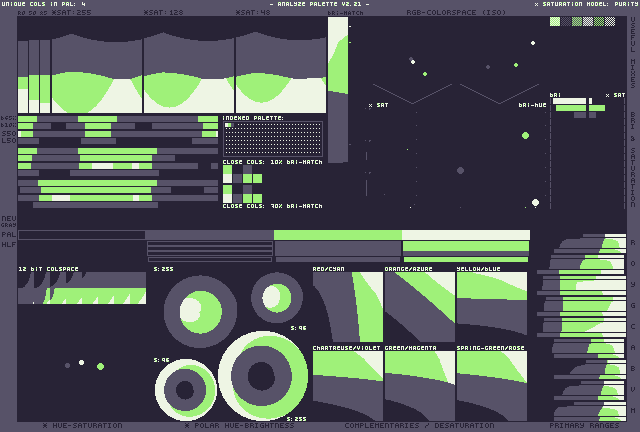Select the gray segment of the PAL bar
Screen dimensions: 640x432
click(x=209, y=235)
